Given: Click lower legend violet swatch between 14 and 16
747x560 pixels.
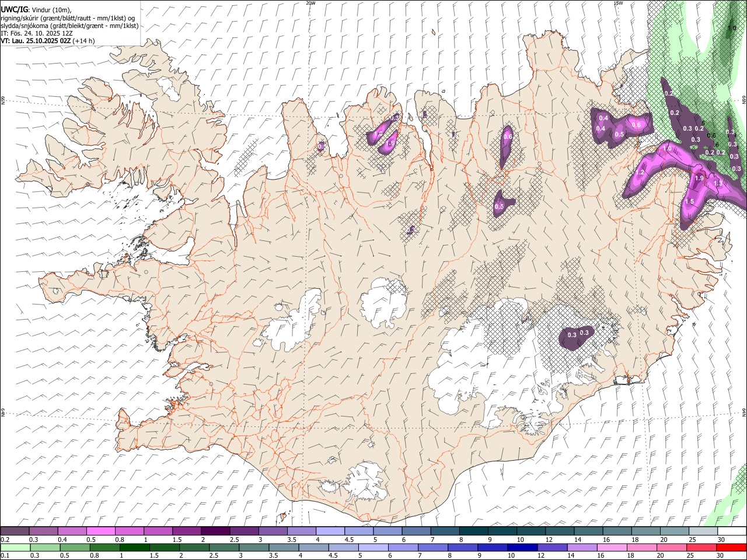Looking at the screenshot, I should 582,547.
